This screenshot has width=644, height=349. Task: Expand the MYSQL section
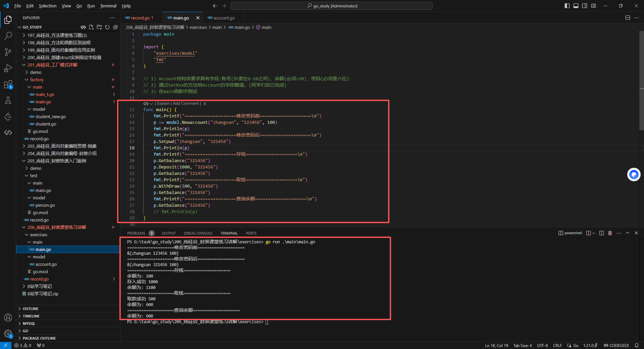[x=68, y=323]
